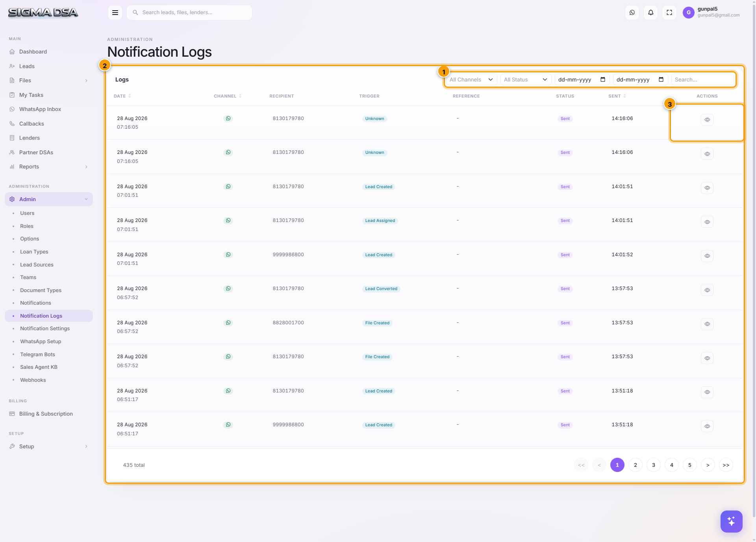
Task: Open the All Channels filter dropdown
Action: (x=471, y=80)
